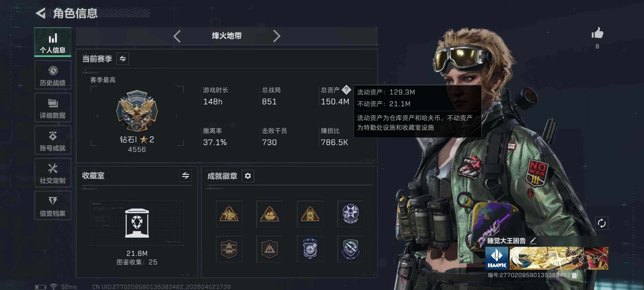Switch to the next mode with the right chevron
644x290 pixels.
click(x=276, y=36)
